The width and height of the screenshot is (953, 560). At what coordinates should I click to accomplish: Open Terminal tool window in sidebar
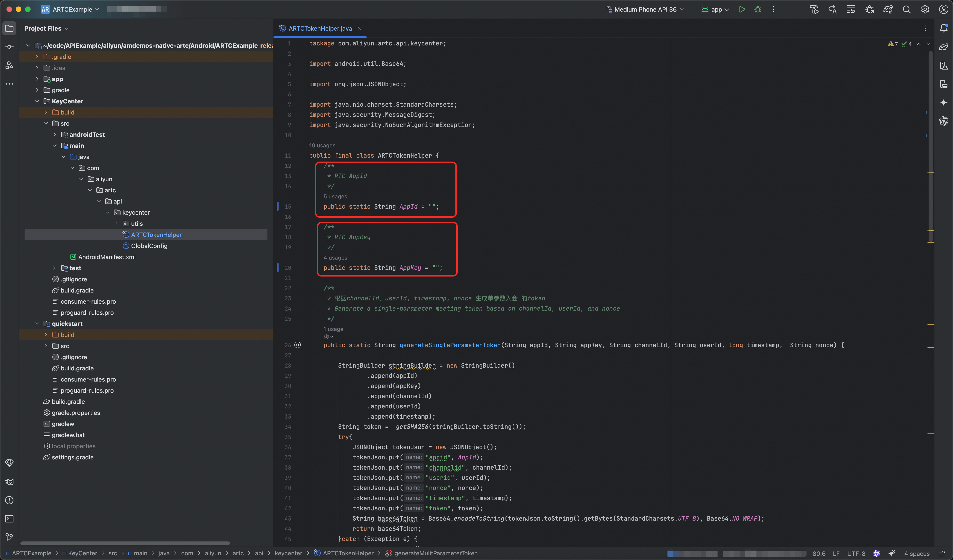pyautogui.click(x=10, y=519)
